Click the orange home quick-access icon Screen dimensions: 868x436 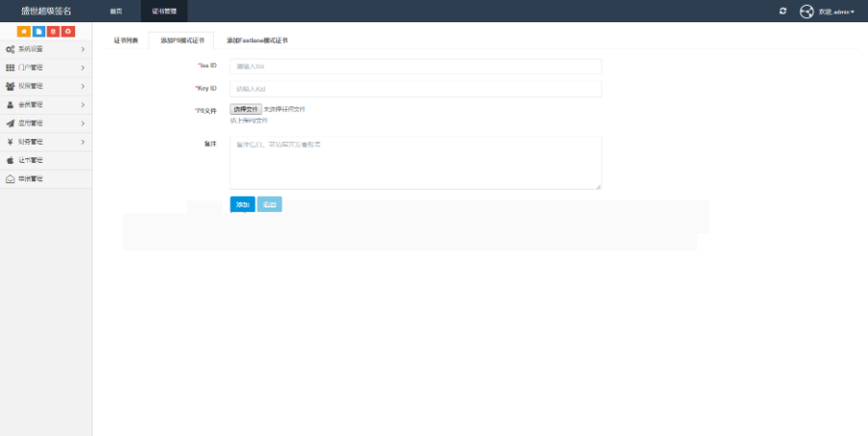coord(24,32)
